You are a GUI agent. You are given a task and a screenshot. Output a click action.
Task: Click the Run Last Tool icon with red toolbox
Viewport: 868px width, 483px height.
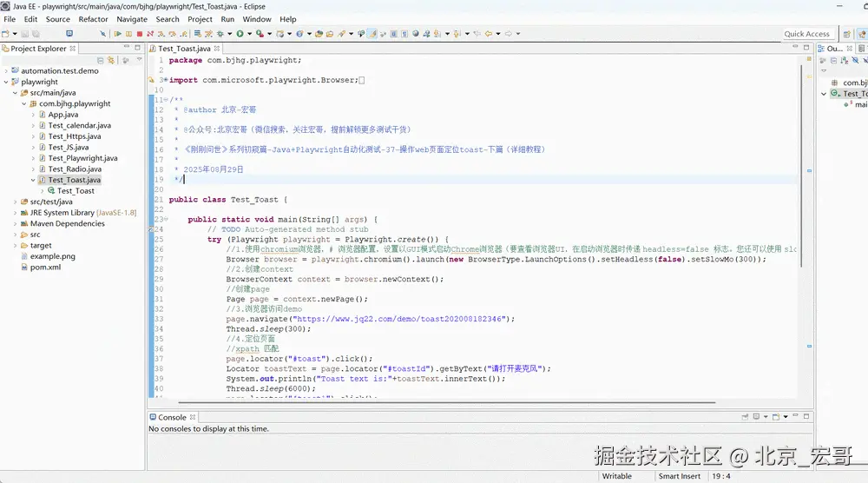259,34
